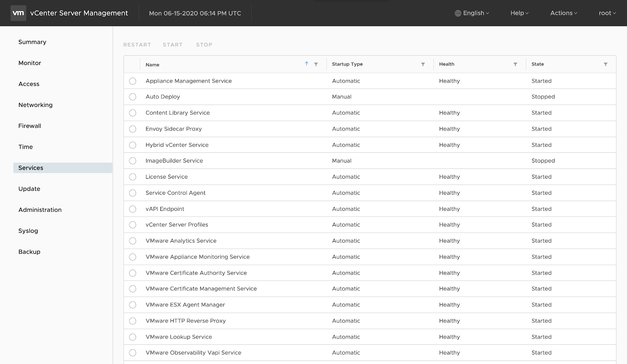Select the Appliance Management Service radio button

[x=132, y=81]
